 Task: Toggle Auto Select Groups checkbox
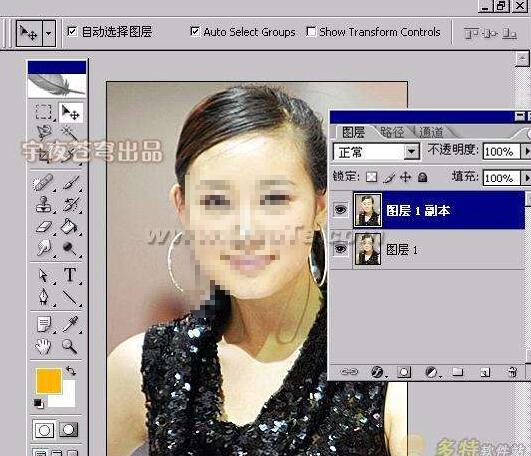point(195,31)
